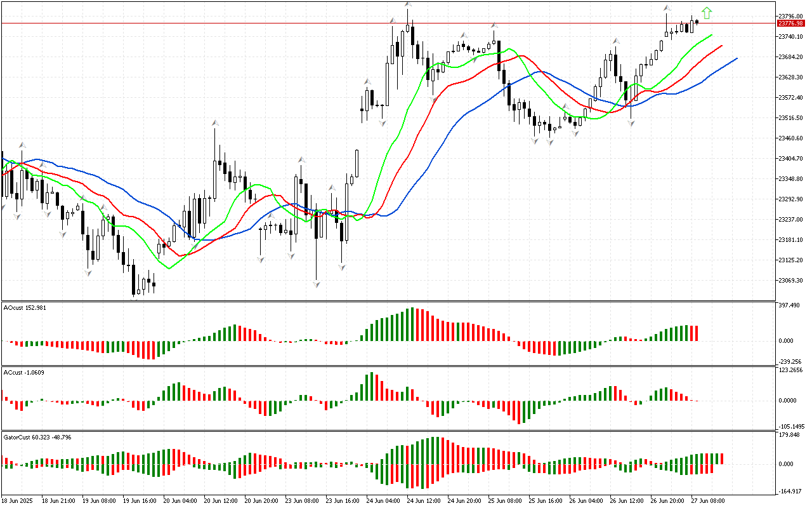Click the 27 Jun 08:00 time axis label
812x508 pixels.
[707, 501]
